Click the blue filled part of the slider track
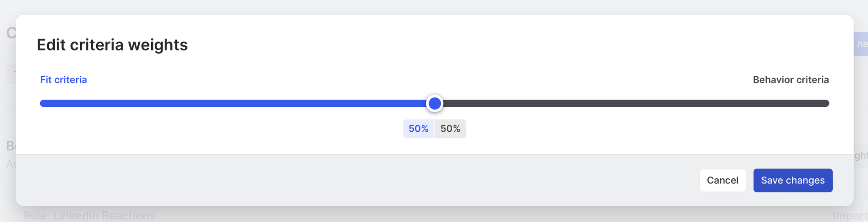This screenshot has width=868, height=222. click(233, 103)
